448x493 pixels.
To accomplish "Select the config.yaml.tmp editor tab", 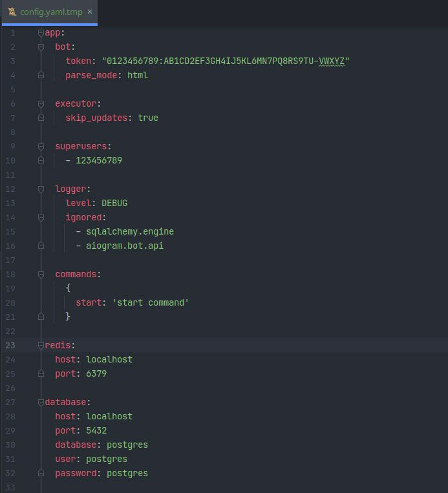I will [50, 12].
